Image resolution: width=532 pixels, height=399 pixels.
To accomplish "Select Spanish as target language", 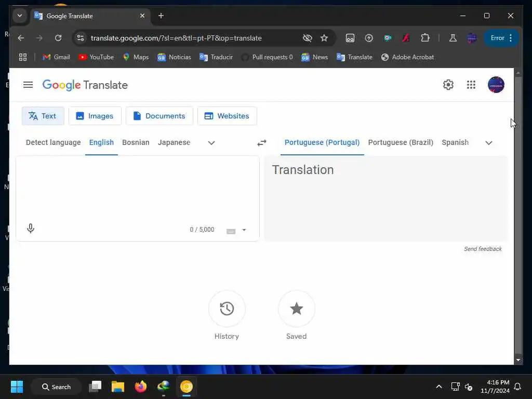I will click(x=455, y=142).
